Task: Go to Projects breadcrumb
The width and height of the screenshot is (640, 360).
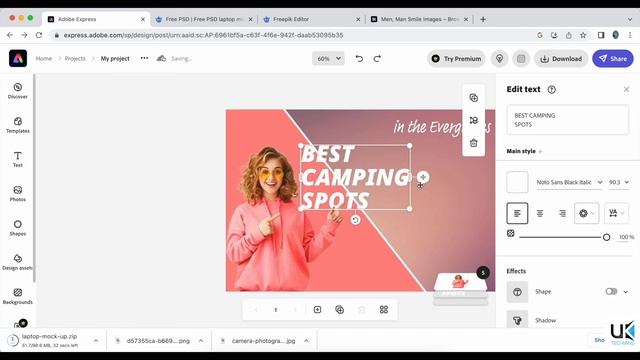Action: tap(75, 58)
